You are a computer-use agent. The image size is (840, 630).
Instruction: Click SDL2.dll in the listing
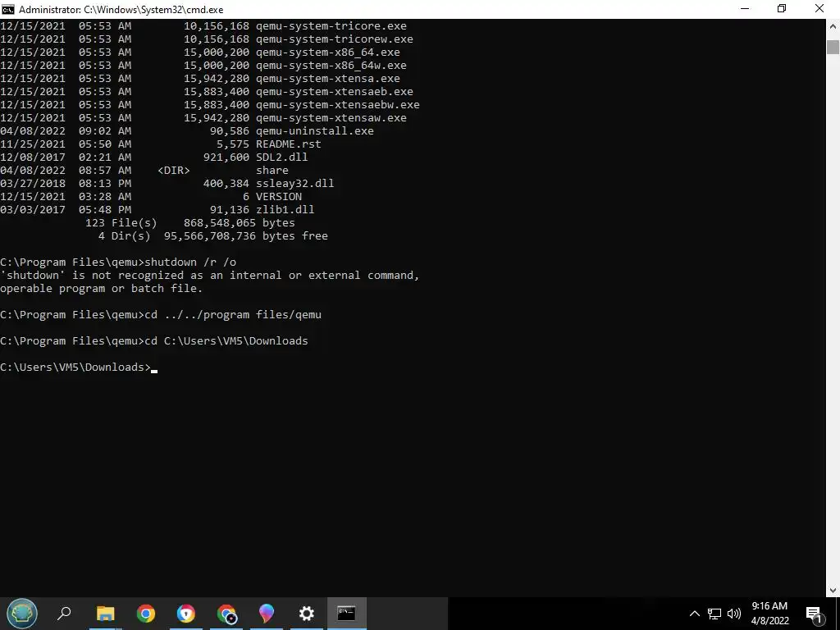click(282, 157)
